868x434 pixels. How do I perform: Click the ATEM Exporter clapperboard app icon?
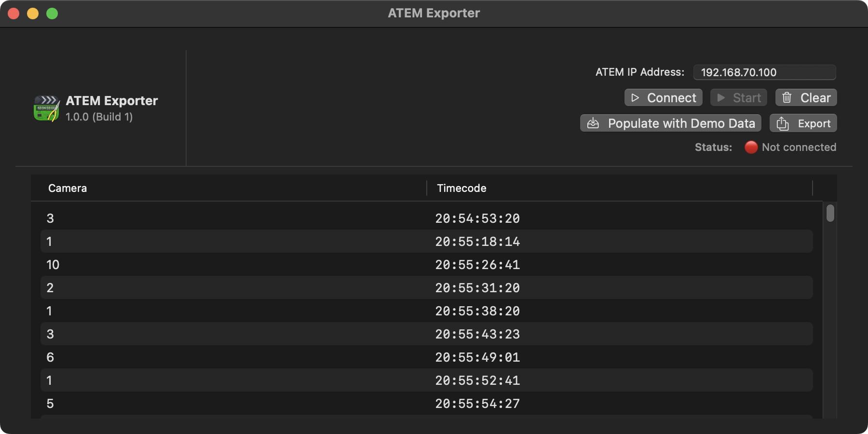pyautogui.click(x=47, y=108)
